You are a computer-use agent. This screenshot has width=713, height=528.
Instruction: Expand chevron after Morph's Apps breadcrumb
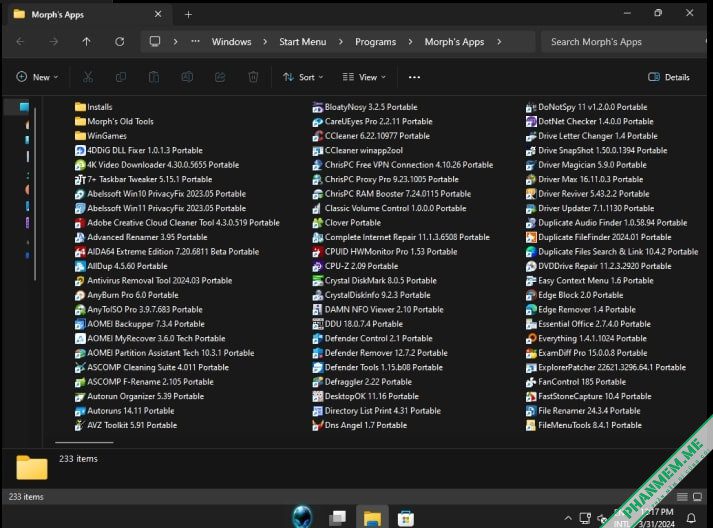pos(499,42)
